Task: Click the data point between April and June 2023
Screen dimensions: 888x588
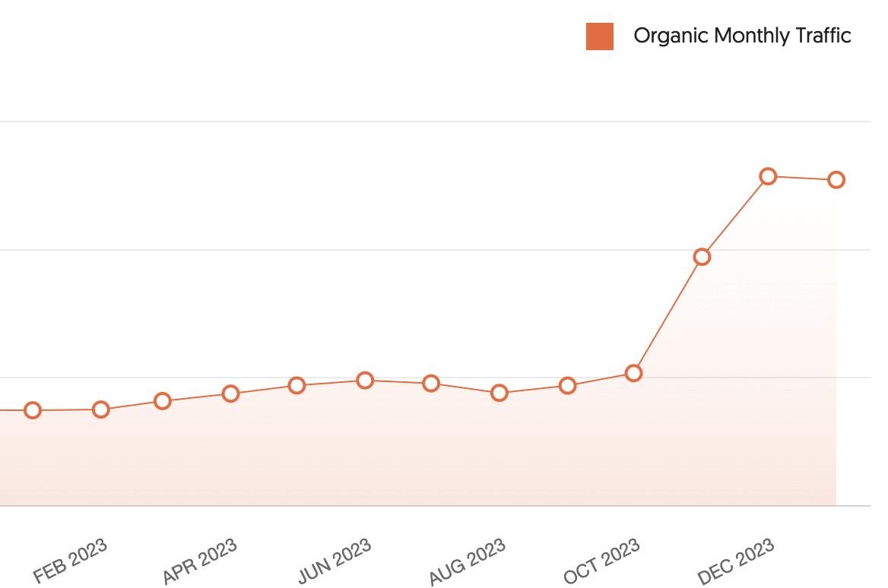Action: click(297, 385)
